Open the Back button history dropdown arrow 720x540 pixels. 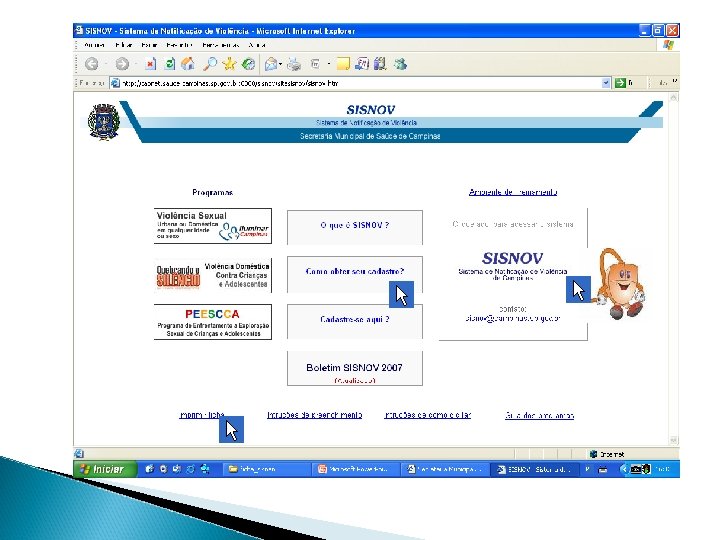coord(105,64)
